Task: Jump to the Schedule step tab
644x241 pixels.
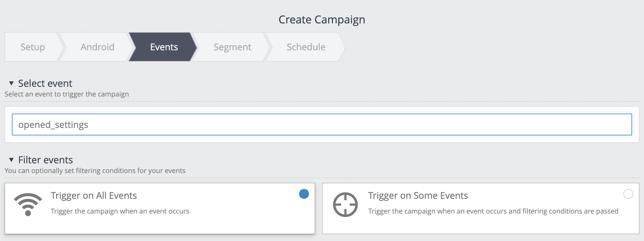Action: tap(306, 47)
